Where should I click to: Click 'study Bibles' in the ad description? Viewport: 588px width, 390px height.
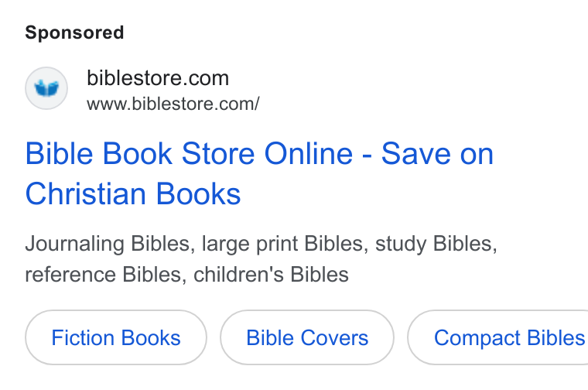434,244
